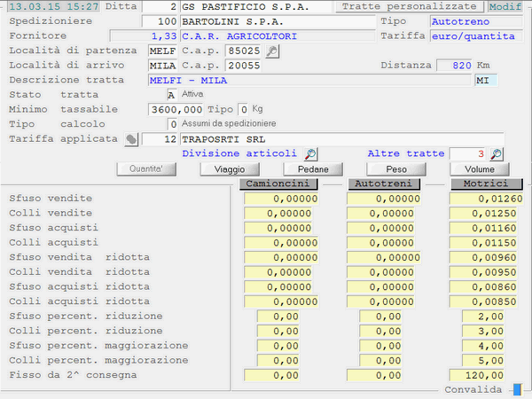The width and height of the screenshot is (532, 399).
Task: Click the Minimo tassabile Tipo field
Action: (243, 110)
